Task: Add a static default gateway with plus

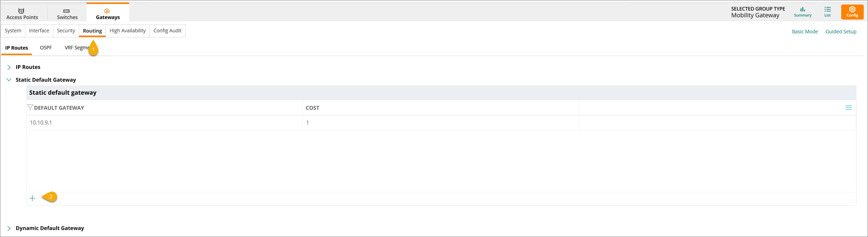Action: [32, 198]
